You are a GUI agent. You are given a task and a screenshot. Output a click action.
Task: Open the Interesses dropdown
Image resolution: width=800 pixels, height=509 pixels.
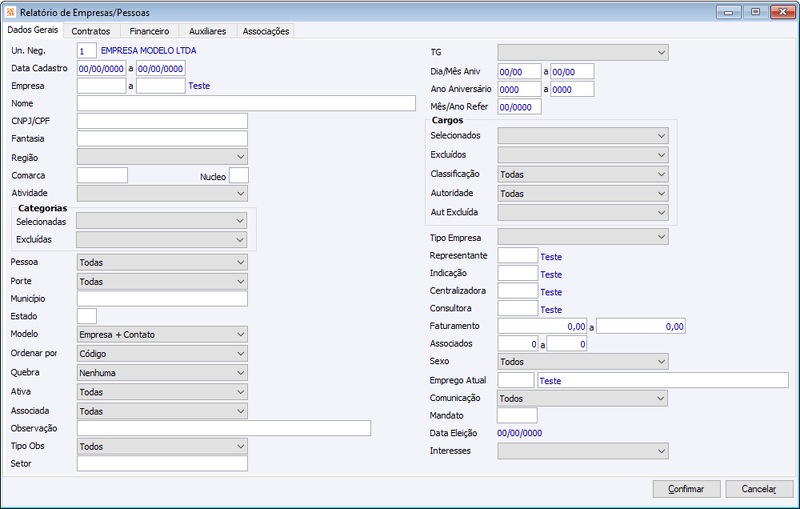(583, 451)
